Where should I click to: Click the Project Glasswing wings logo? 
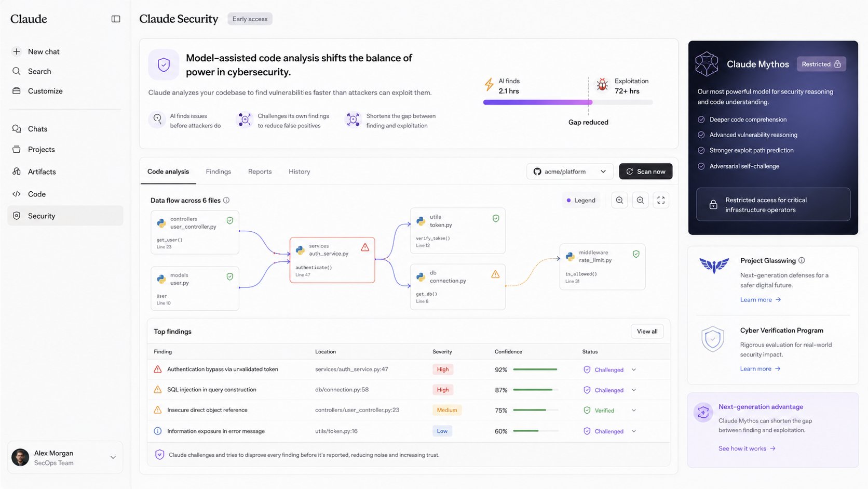pyautogui.click(x=714, y=266)
